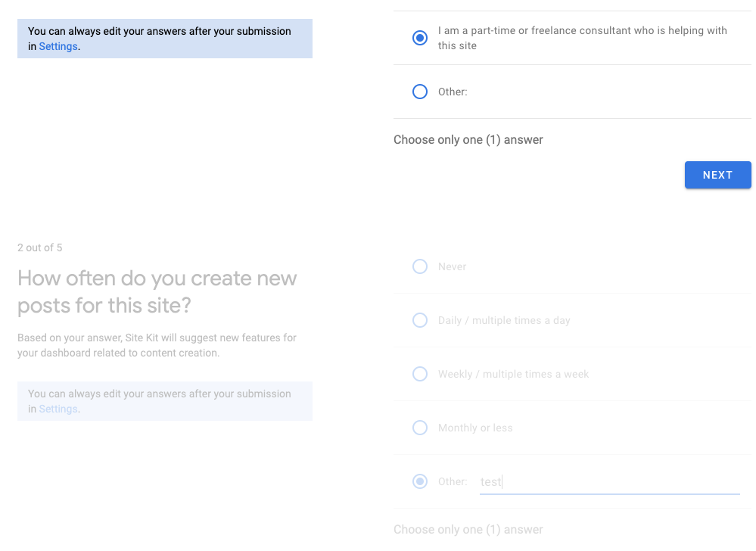Open Settings link in the top notice
The height and width of the screenshot is (551, 756).
pyautogui.click(x=58, y=46)
